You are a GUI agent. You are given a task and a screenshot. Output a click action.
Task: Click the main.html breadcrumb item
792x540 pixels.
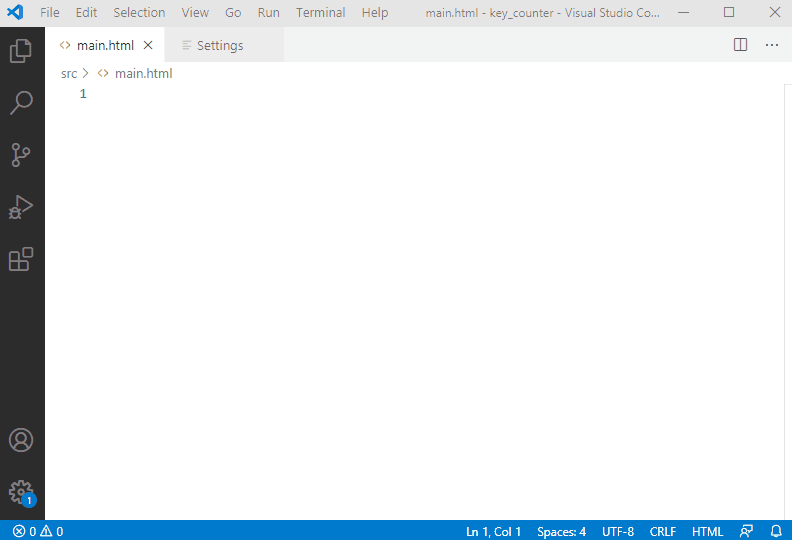pyautogui.click(x=143, y=73)
